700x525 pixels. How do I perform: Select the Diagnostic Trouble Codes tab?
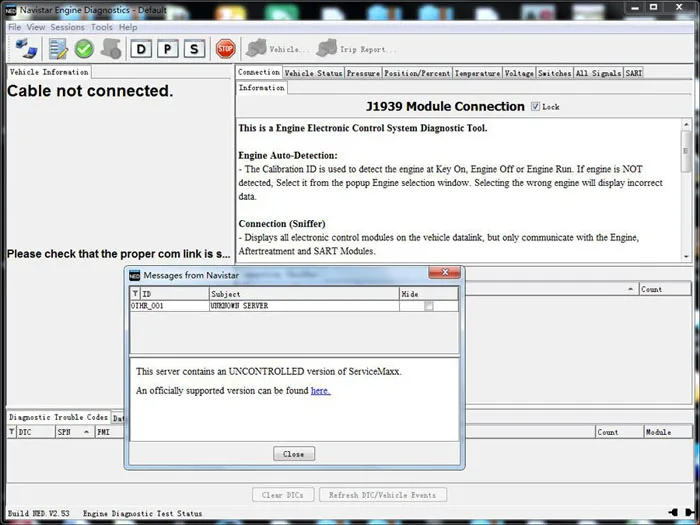58,417
